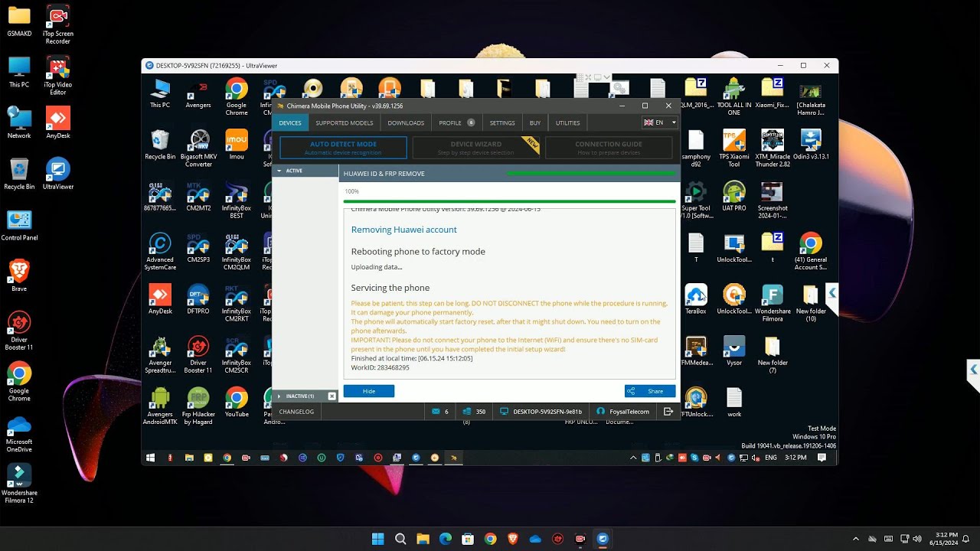Screen dimensions: 980x551
Task: Open the Utilities tab
Action: (568, 122)
